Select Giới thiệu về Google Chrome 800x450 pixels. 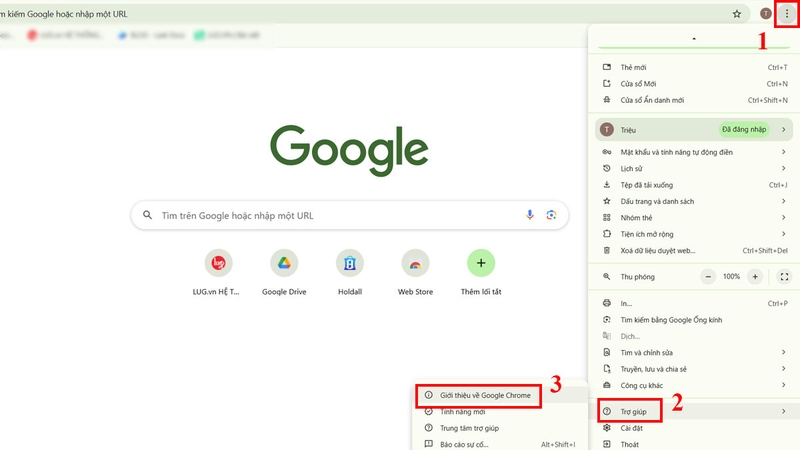500,395
